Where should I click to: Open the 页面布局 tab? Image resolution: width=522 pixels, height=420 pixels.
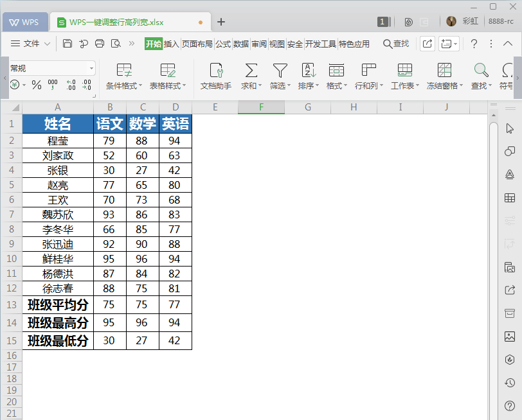[197, 44]
